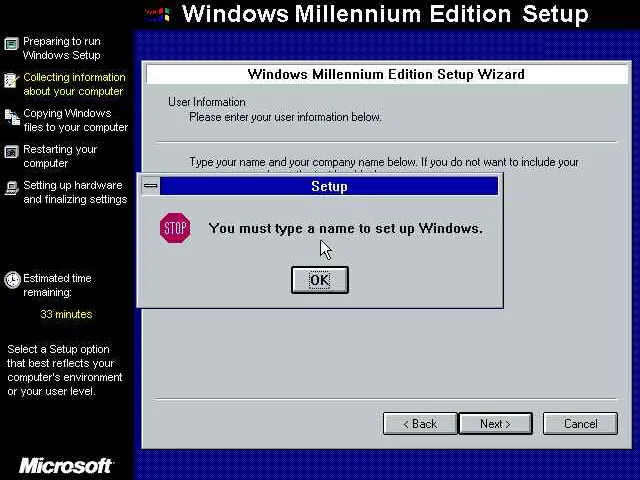640x480 pixels.
Task: Click "Collecting information about your computer" step text
Action: pyautogui.click(x=74, y=84)
